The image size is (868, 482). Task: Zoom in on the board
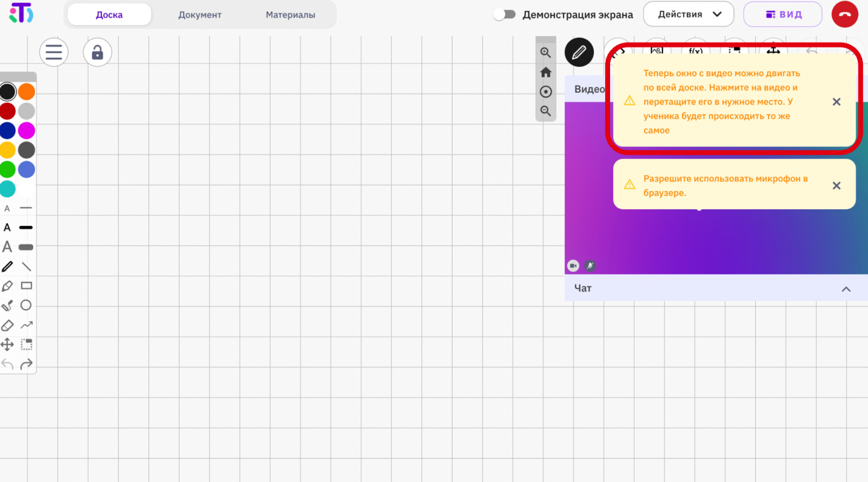point(546,52)
